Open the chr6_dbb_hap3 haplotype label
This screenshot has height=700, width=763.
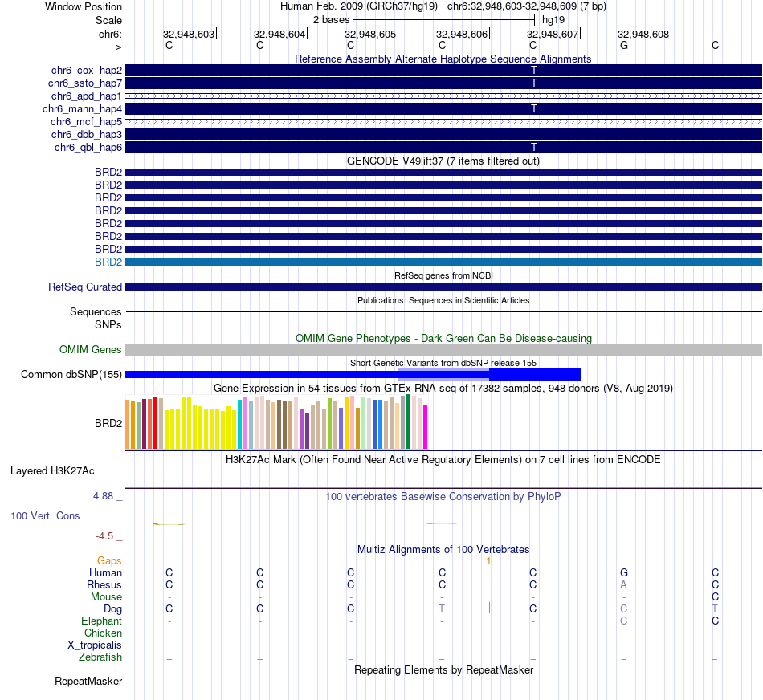pos(87,134)
